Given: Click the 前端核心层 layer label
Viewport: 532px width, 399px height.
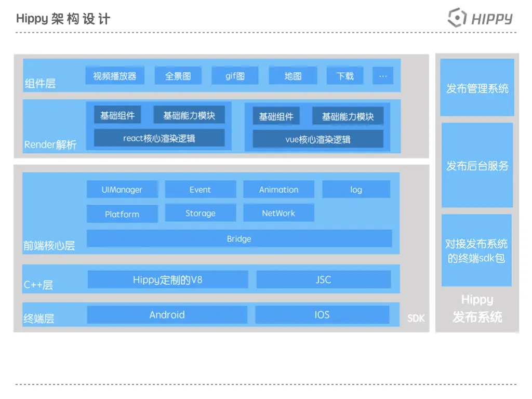Looking at the screenshot, I should (x=49, y=245).
